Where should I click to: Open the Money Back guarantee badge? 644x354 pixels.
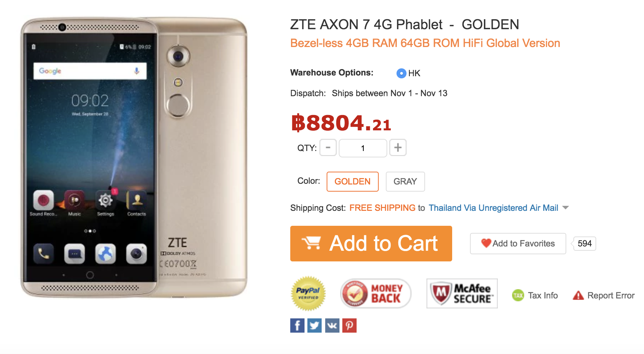click(x=376, y=293)
